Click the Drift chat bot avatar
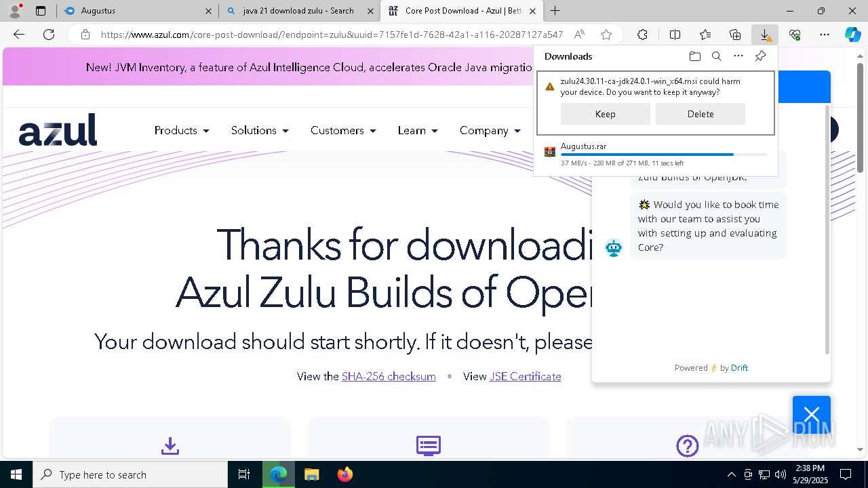The image size is (868, 488). pyautogui.click(x=614, y=247)
